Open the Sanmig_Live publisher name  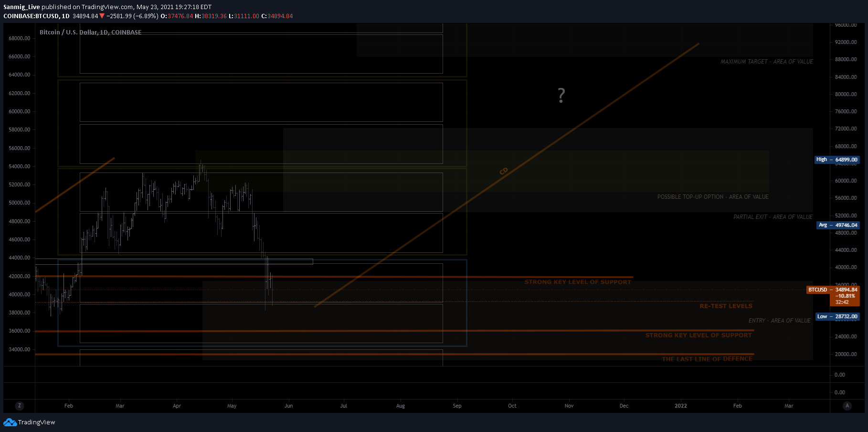tap(21, 7)
